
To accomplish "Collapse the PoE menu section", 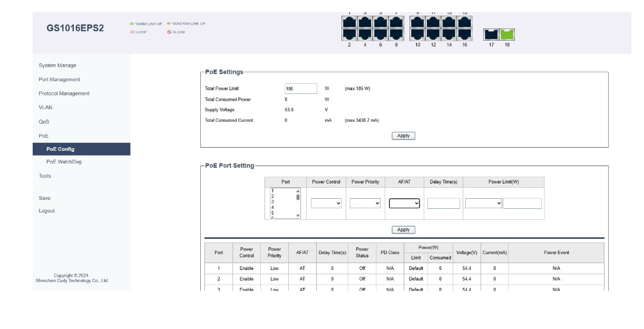I will click(43, 136).
